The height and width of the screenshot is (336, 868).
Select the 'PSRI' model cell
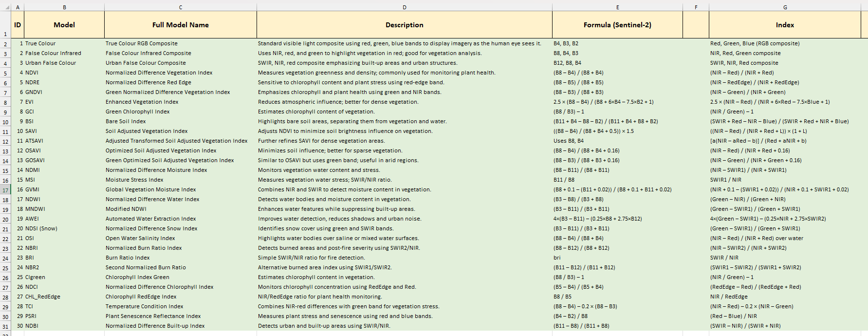point(64,316)
